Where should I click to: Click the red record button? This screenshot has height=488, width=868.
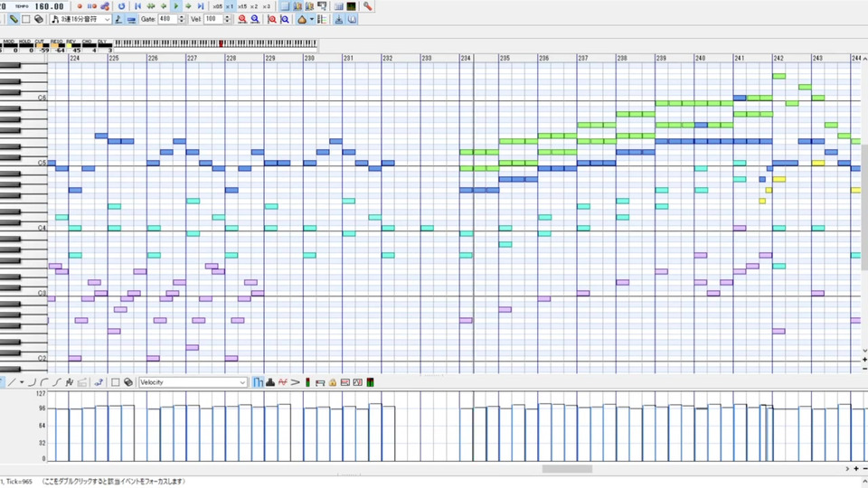(80, 6)
